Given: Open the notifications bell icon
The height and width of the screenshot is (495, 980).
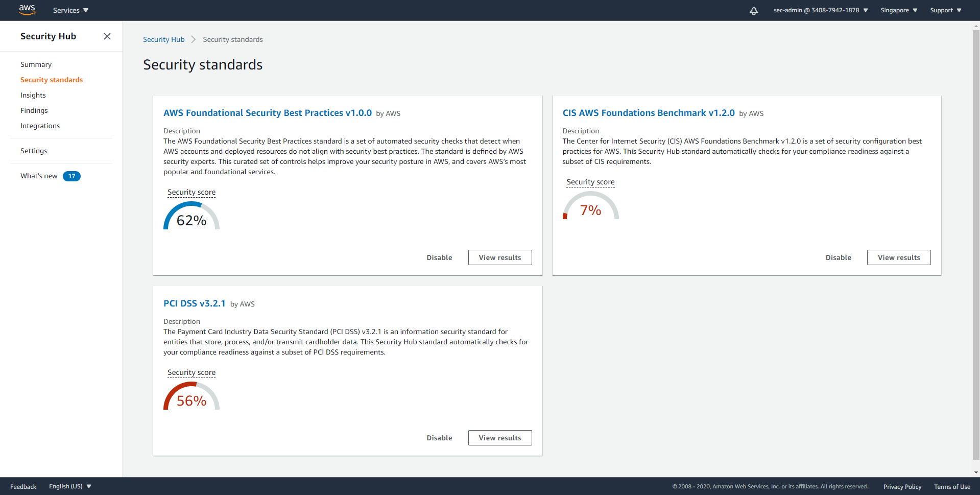Looking at the screenshot, I should 754,10.
